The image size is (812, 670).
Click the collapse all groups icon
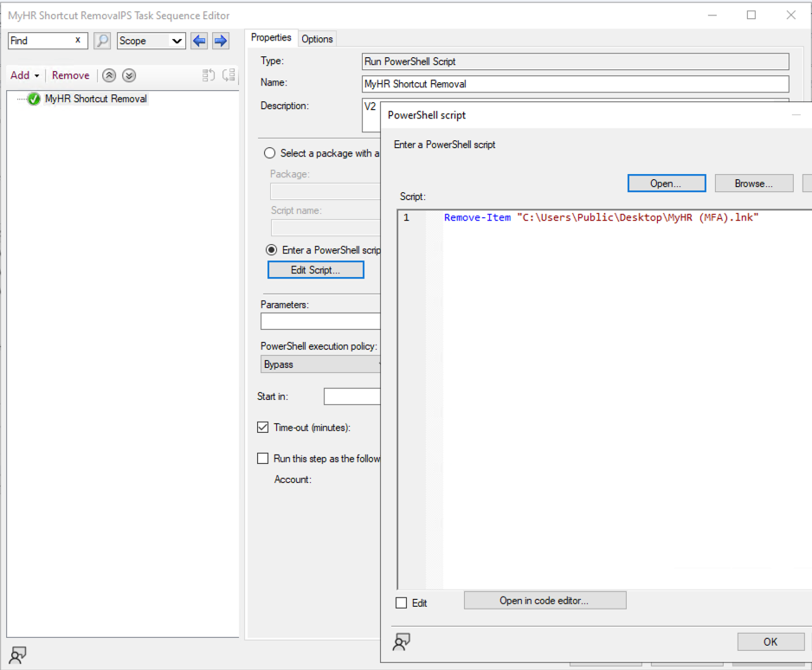pos(229,75)
